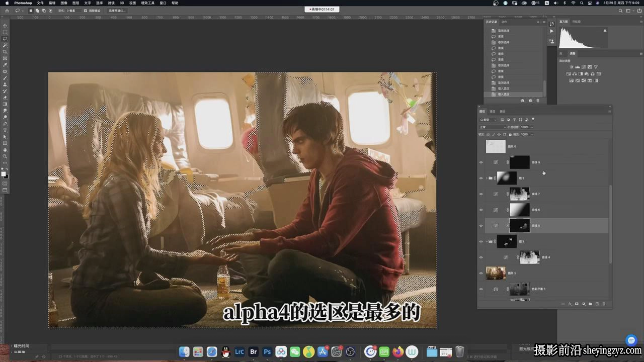
Task: Choose Add to Selection mode
Action: pos(38,11)
